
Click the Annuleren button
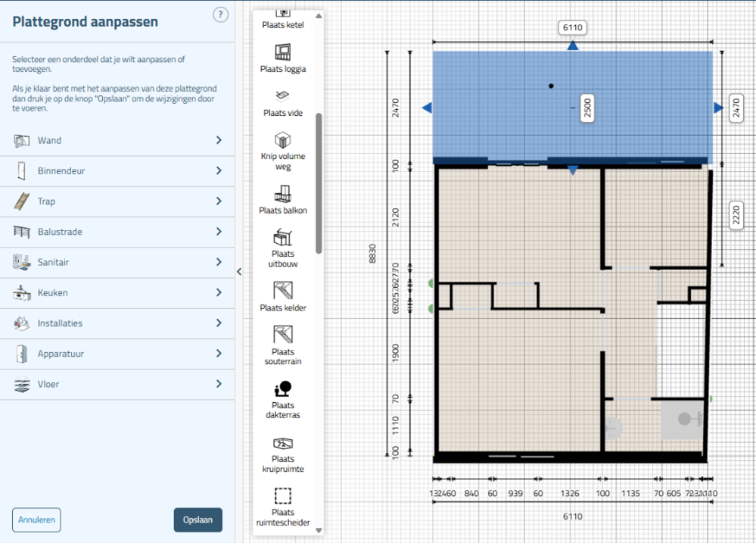(x=36, y=520)
